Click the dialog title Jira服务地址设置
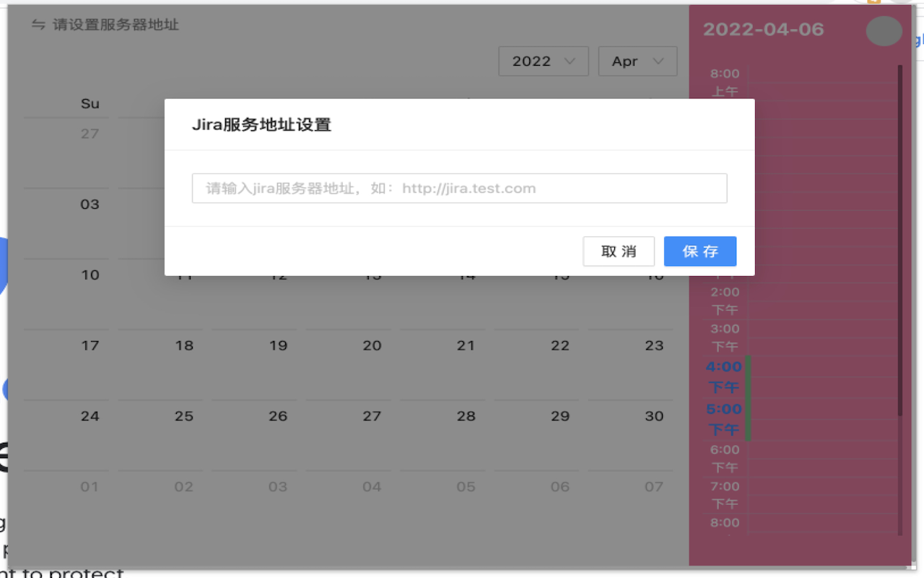 (x=261, y=125)
